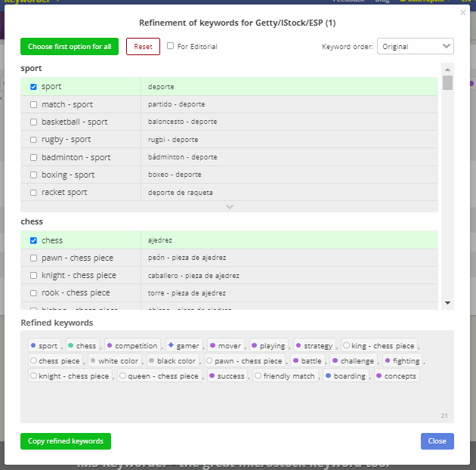
Task: Uncheck the sport keyword checkbox
Action: [x=33, y=87]
